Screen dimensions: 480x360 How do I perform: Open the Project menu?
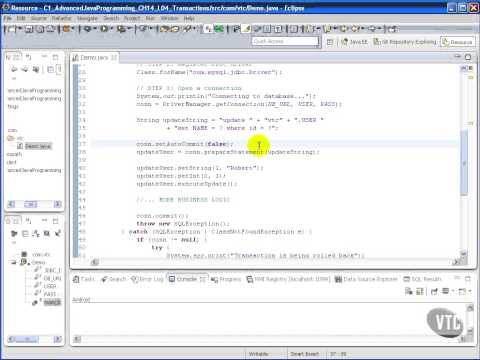tap(132, 18)
